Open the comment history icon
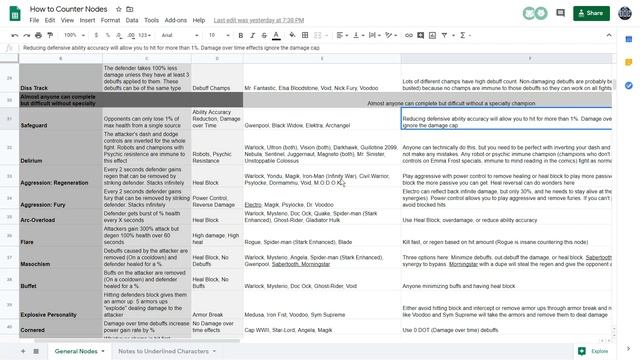 pyautogui.click(x=560, y=13)
